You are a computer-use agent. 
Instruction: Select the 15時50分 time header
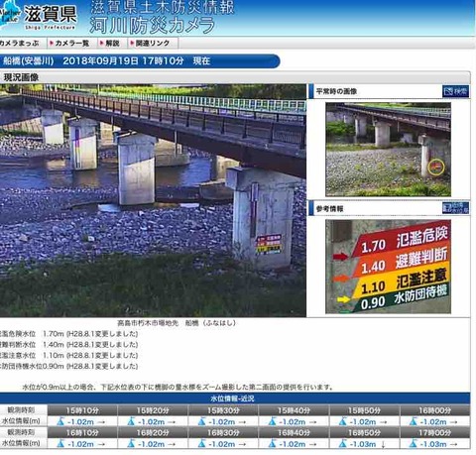[364, 410]
